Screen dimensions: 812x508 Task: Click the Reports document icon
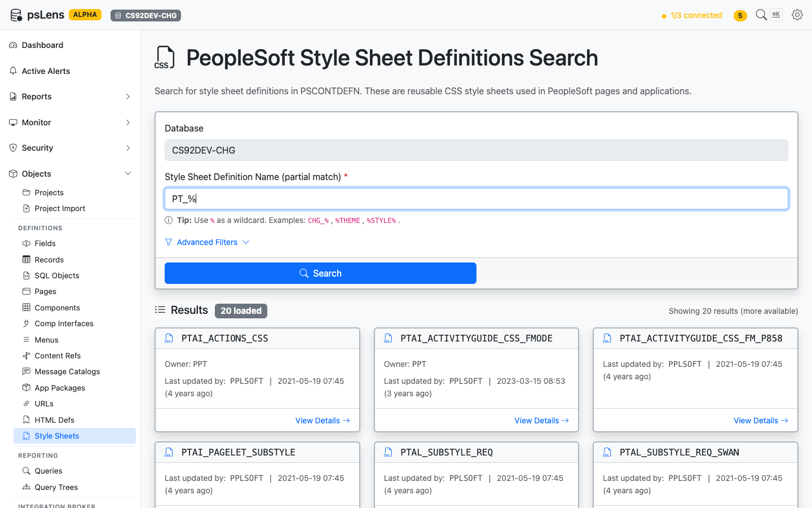click(13, 97)
